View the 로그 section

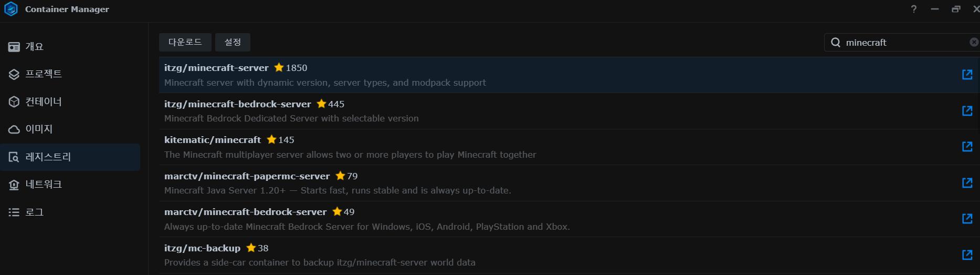point(35,212)
